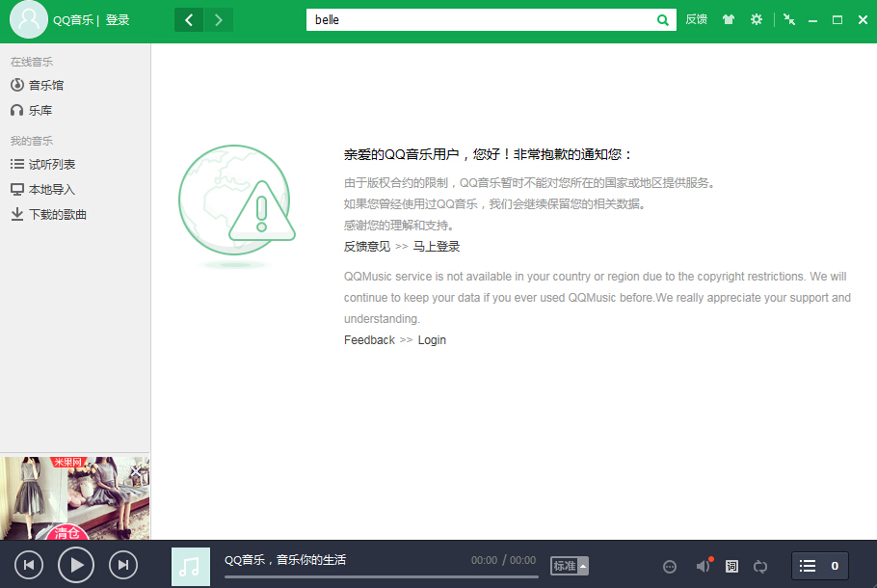The width and height of the screenshot is (877, 588).
Task: Close the sidebar advertisement
Action: [x=136, y=471]
